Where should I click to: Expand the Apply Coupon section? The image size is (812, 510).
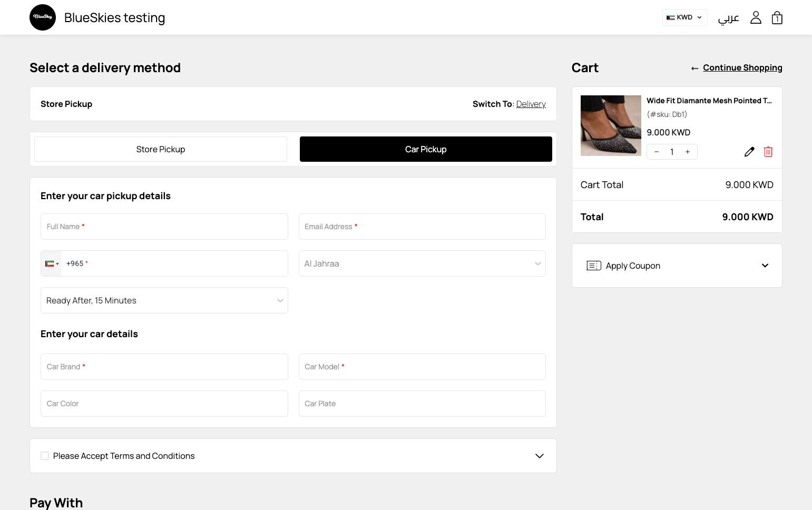[x=765, y=266]
